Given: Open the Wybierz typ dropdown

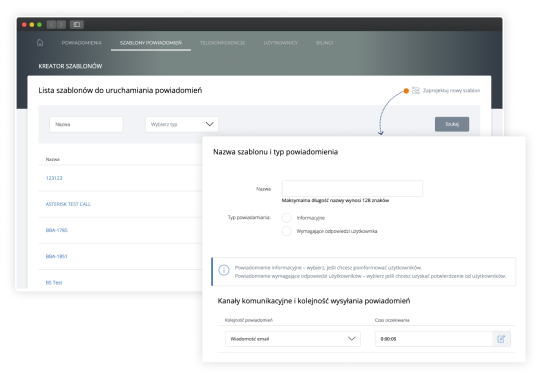Looking at the screenshot, I should 182,124.
